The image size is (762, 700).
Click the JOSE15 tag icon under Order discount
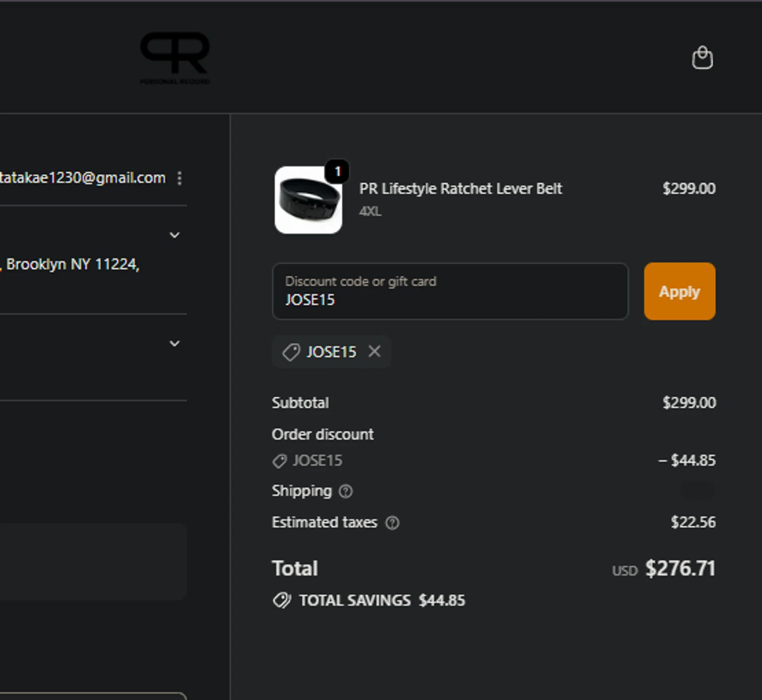279,461
